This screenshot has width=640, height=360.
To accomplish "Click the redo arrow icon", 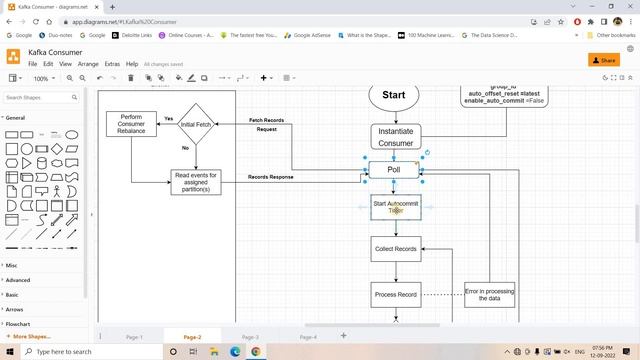I will (x=113, y=78).
